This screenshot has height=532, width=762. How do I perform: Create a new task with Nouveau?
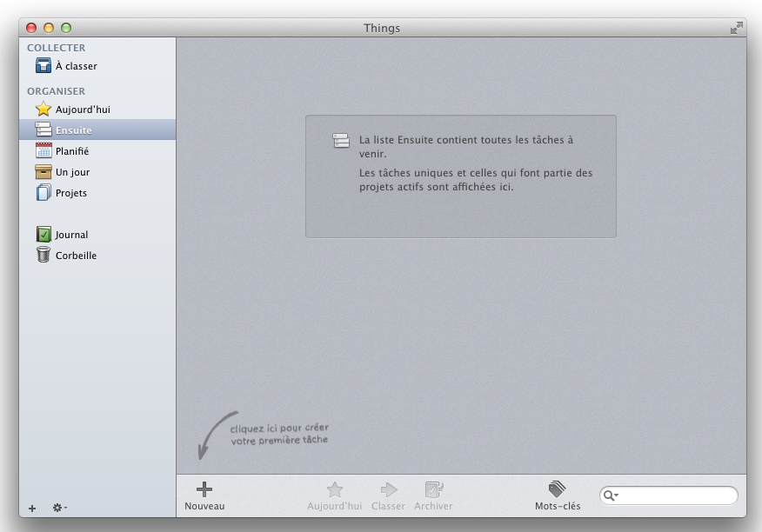(204, 495)
